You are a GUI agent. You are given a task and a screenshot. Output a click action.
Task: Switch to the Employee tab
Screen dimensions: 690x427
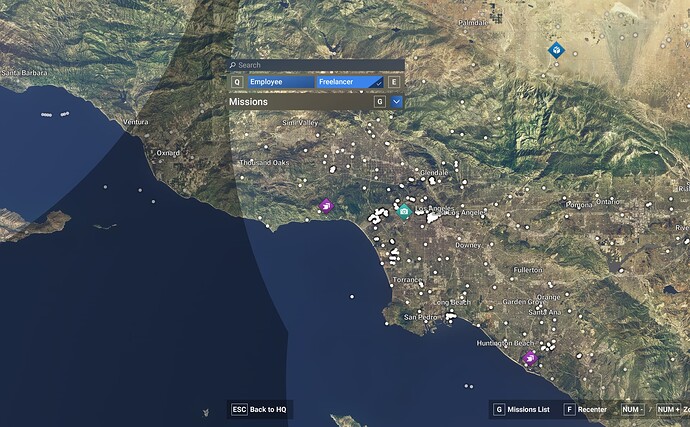coord(281,82)
